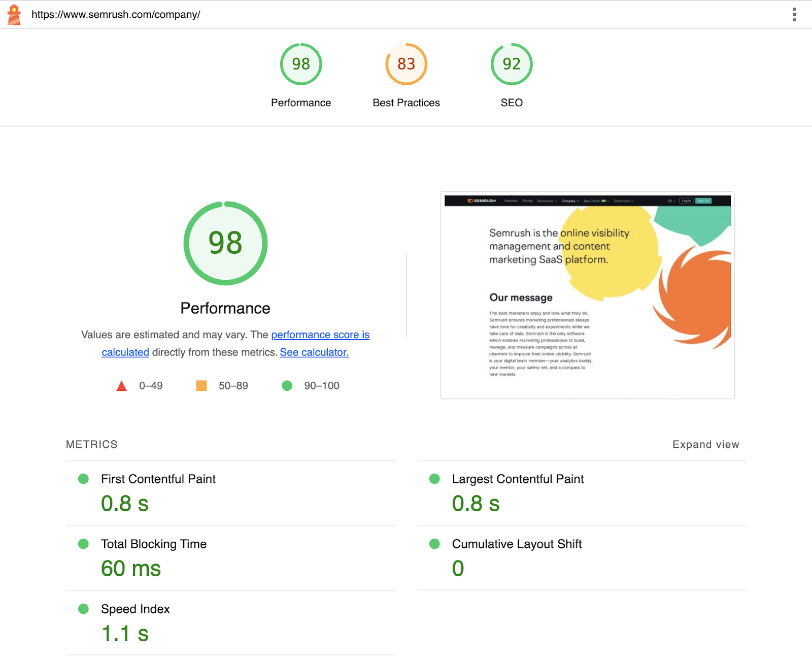Click the red triangle 0–49 legend icon

pos(121,385)
